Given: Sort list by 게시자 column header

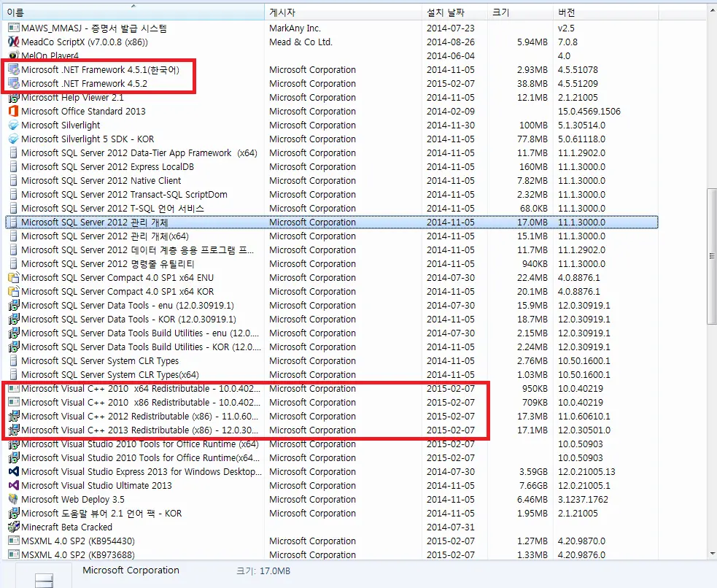Looking at the screenshot, I should [343, 12].
